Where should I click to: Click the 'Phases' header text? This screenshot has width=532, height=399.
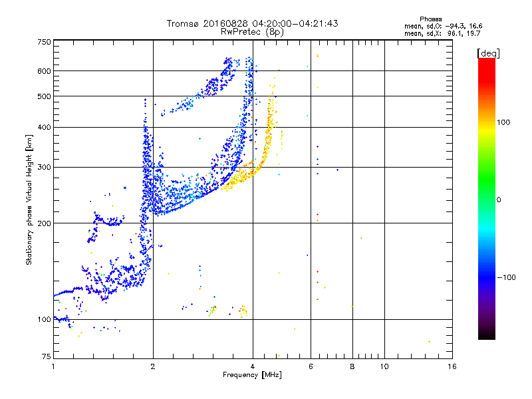430,19
